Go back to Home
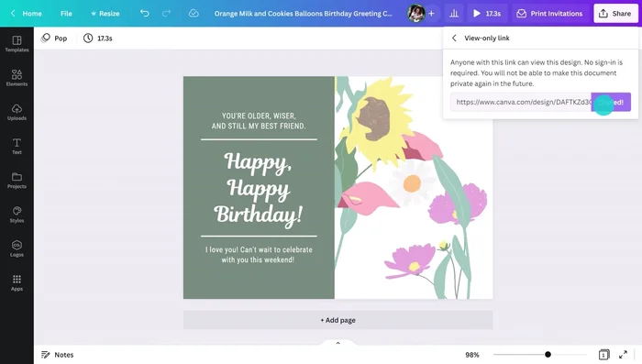The width and height of the screenshot is (642, 364). [27, 14]
